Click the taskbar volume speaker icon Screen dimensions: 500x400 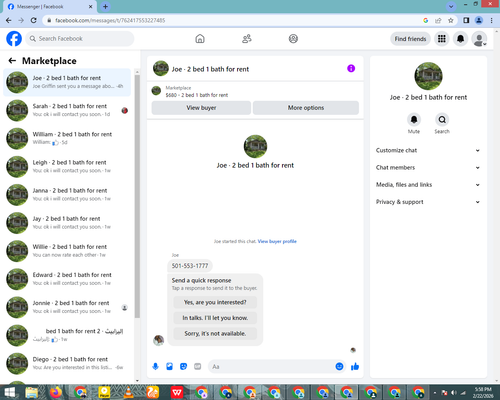point(454,393)
